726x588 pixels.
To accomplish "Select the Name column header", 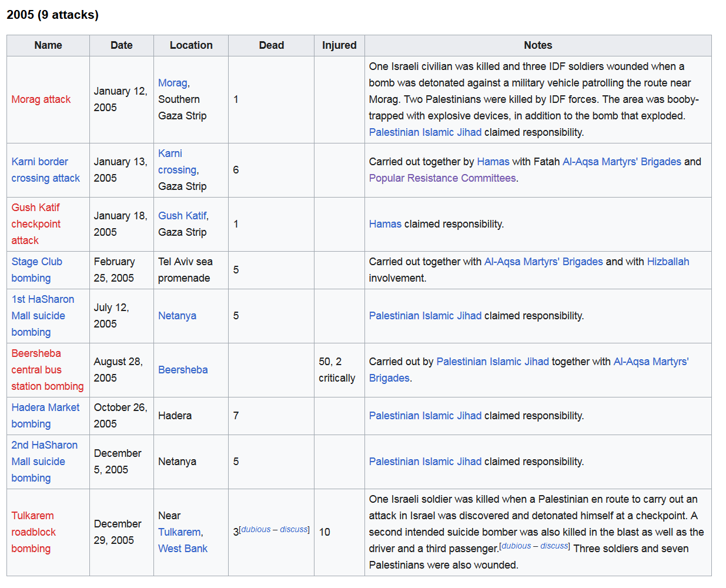I will pyautogui.click(x=48, y=45).
